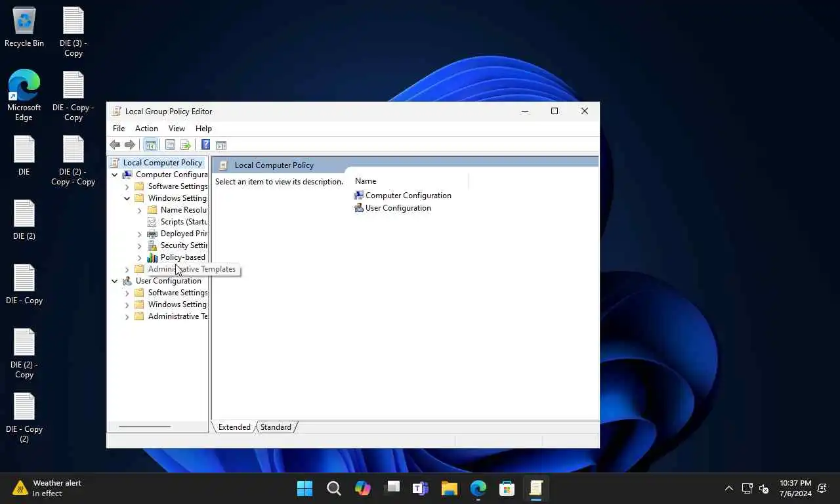Viewport: 840px width, 504px height.
Task: Click the Name column header
Action: tap(409, 181)
